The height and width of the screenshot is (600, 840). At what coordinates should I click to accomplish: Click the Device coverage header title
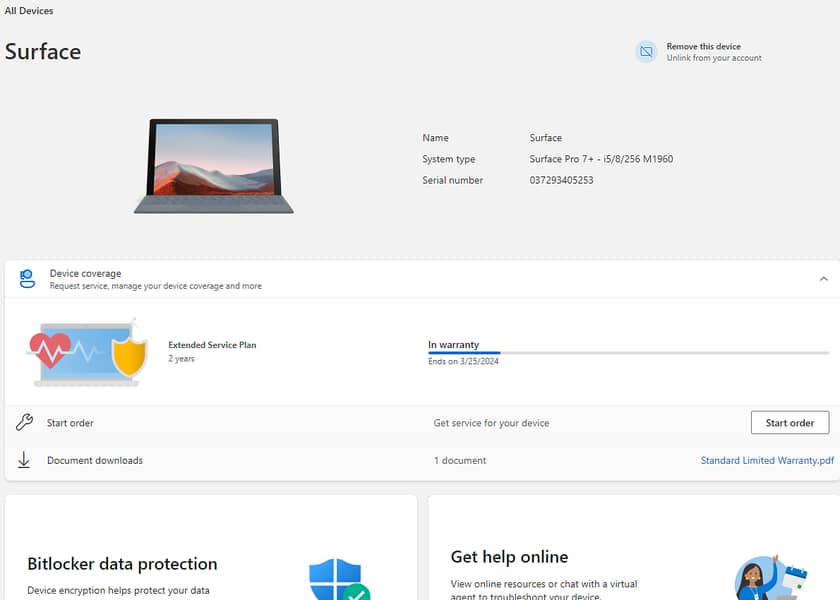pyautogui.click(x=86, y=273)
